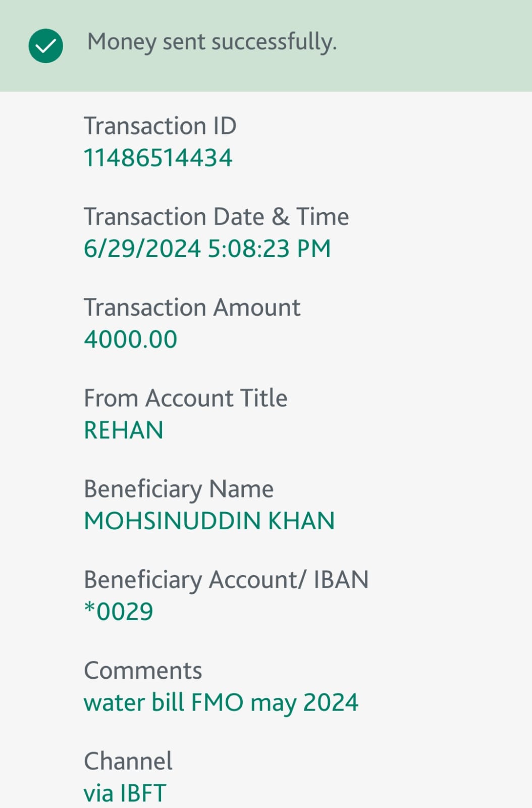Screen dimensions: 532x808
Task: Click the masked account number *0029
Action: click(119, 612)
